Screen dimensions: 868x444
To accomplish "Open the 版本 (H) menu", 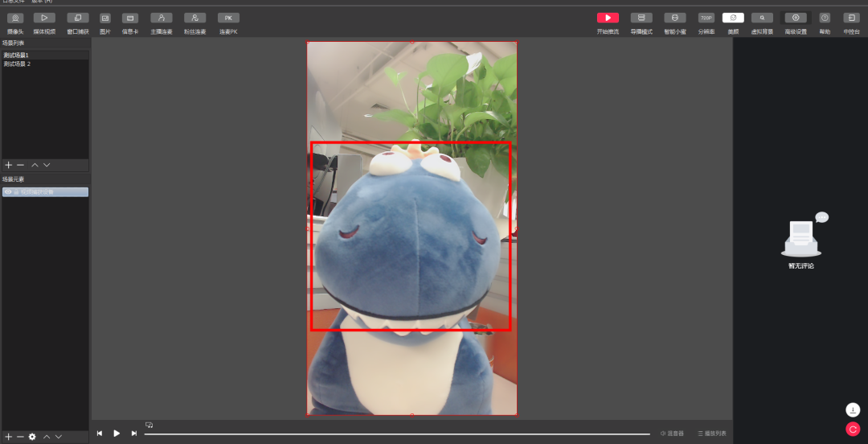I will (42, 2).
